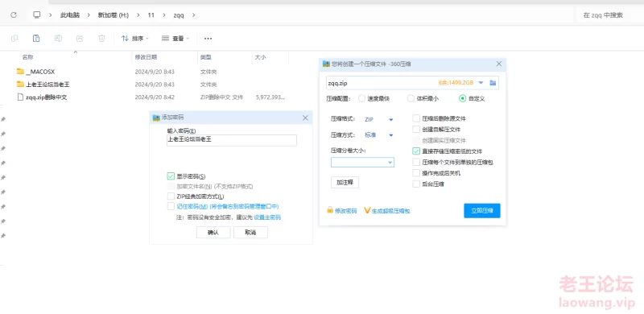Screen dimensions: 644x314
Task: Click 新加卷 (H:) breadcrumb
Action: coord(113,15)
